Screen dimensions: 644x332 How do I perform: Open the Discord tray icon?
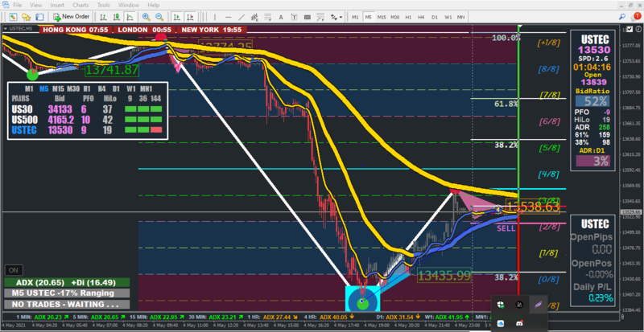point(519,323)
